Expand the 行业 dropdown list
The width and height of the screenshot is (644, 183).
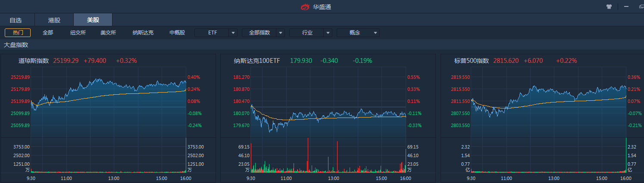pos(310,33)
